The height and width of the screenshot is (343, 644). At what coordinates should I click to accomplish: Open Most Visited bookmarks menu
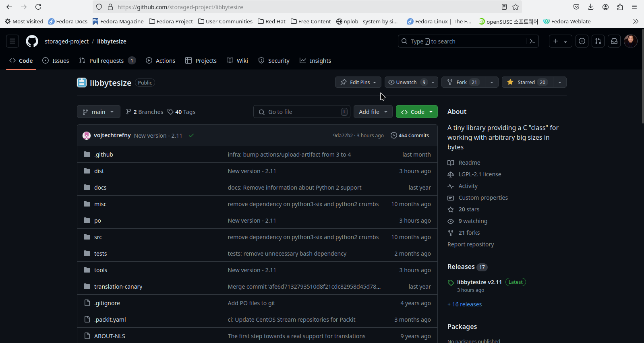pyautogui.click(x=24, y=21)
